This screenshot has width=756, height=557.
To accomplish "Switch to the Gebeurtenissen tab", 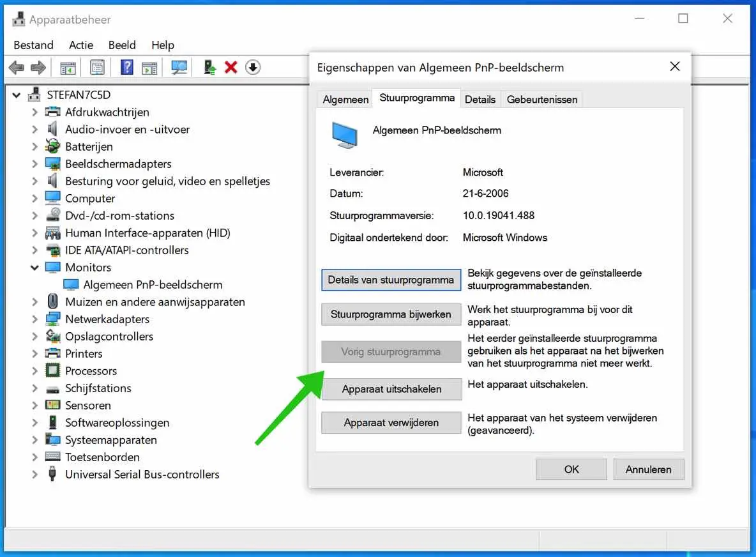I will [542, 100].
